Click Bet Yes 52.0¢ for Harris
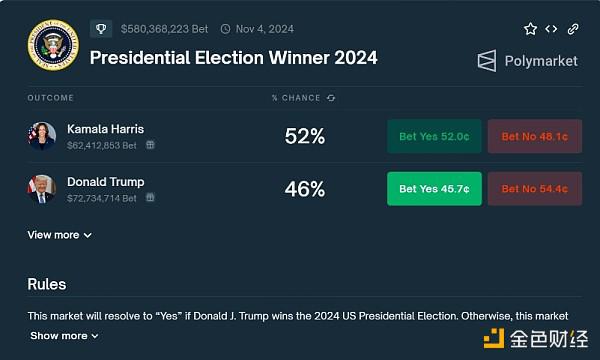Viewport: 600px width, 360px height. coord(434,136)
